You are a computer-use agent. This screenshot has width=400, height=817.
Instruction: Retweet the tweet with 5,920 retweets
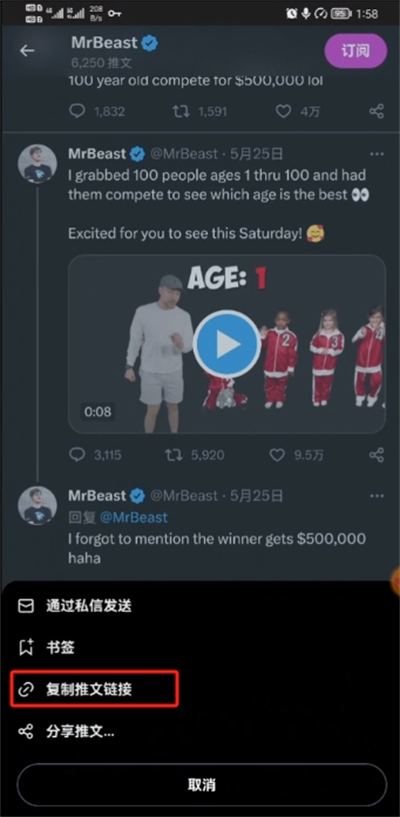click(x=174, y=455)
